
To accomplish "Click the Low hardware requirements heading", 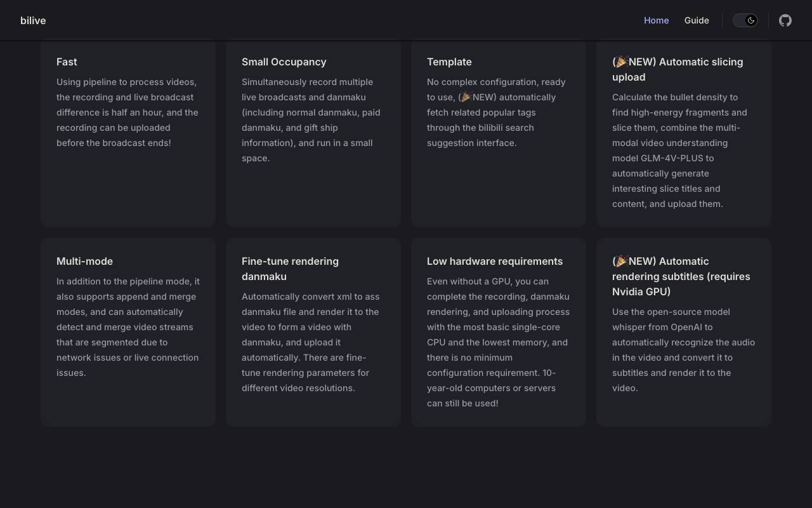I will tap(495, 261).
